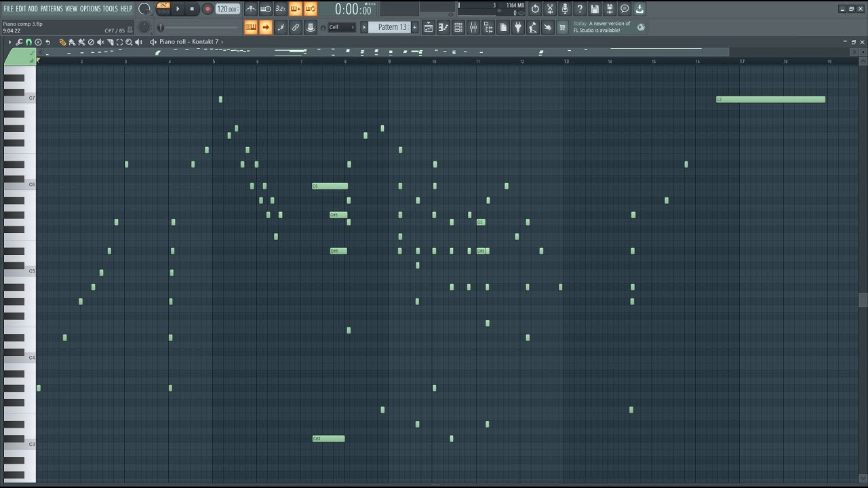868x488 pixels.
Task: Open the VIEW menu
Action: point(71,9)
